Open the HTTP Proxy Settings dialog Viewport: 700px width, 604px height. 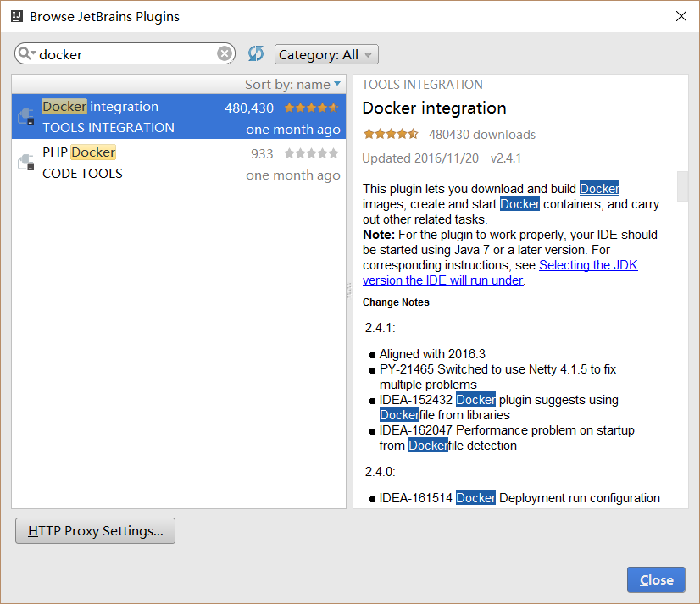[x=95, y=531]
